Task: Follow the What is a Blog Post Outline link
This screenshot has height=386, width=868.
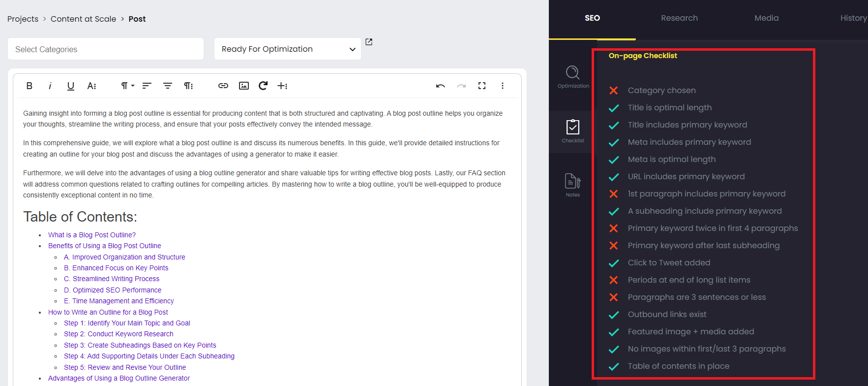Action: 92,235
